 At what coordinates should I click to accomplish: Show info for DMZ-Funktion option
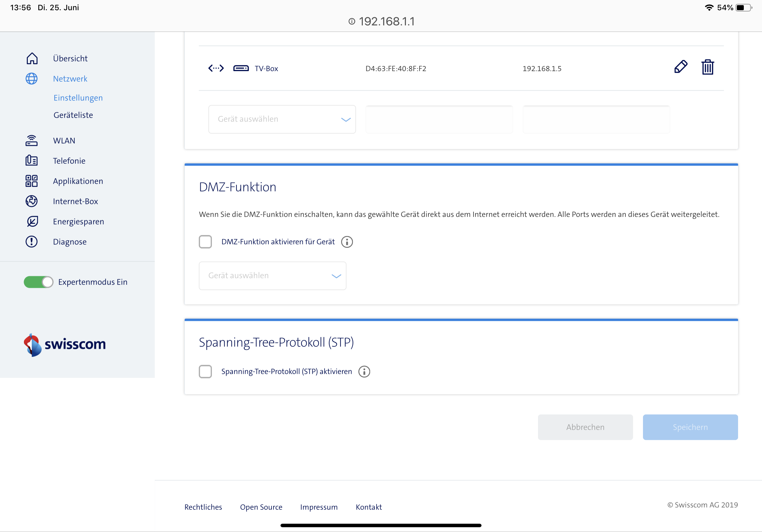tap(347, 242)
